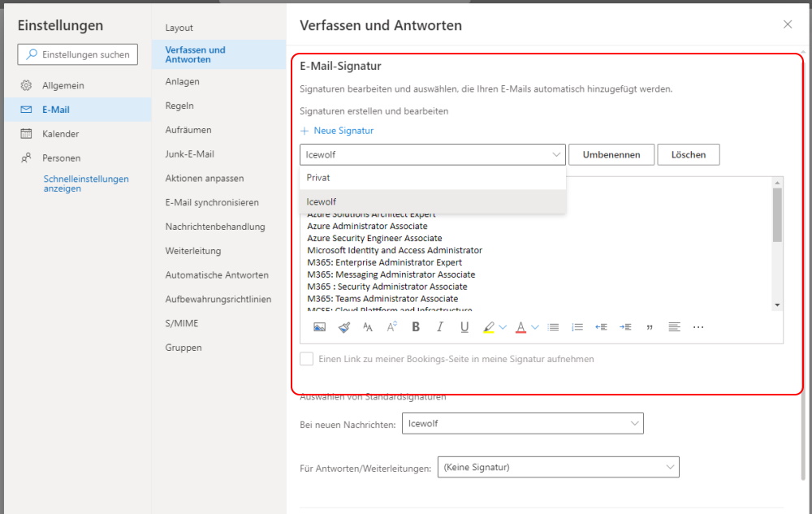Image resolution: width=812 pixels, height=514 pixels.
Task: Click the Umbenennen button
Action: (x=611, y=155)
